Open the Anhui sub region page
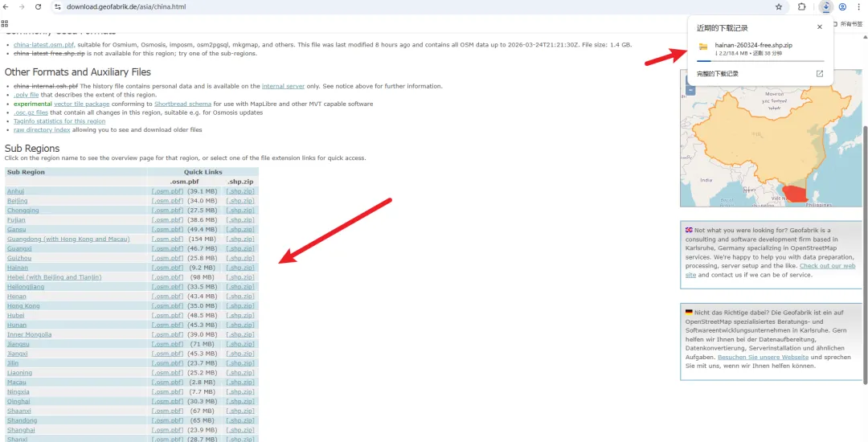Image resolution: width=868 pixels, height=442 pixels. coord(15,190)
